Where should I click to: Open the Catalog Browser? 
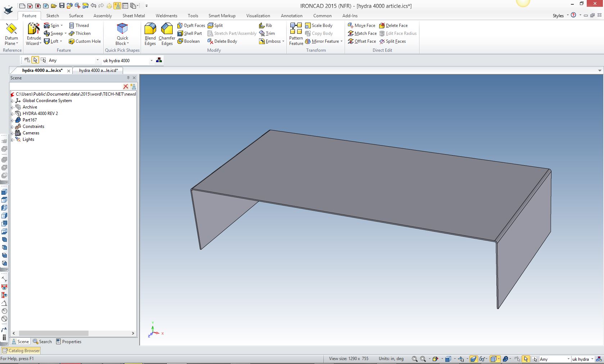point(21,351)
